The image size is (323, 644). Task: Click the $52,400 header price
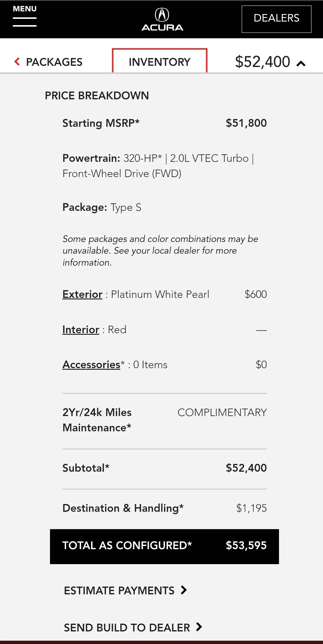[x=263, y=62]
